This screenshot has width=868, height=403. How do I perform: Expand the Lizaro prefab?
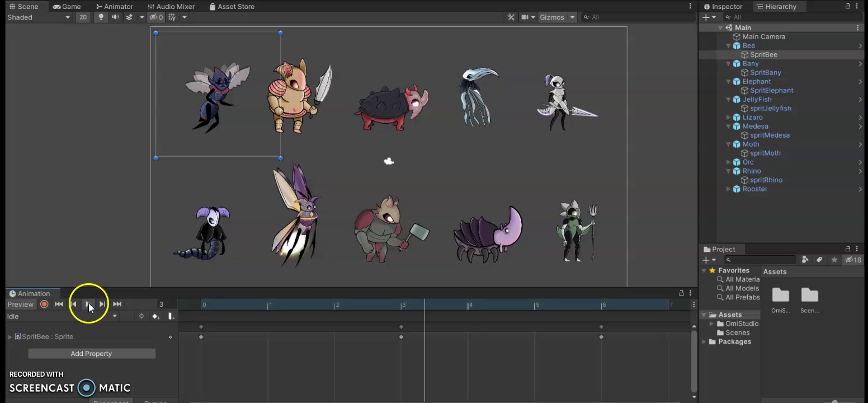point(728,118)
